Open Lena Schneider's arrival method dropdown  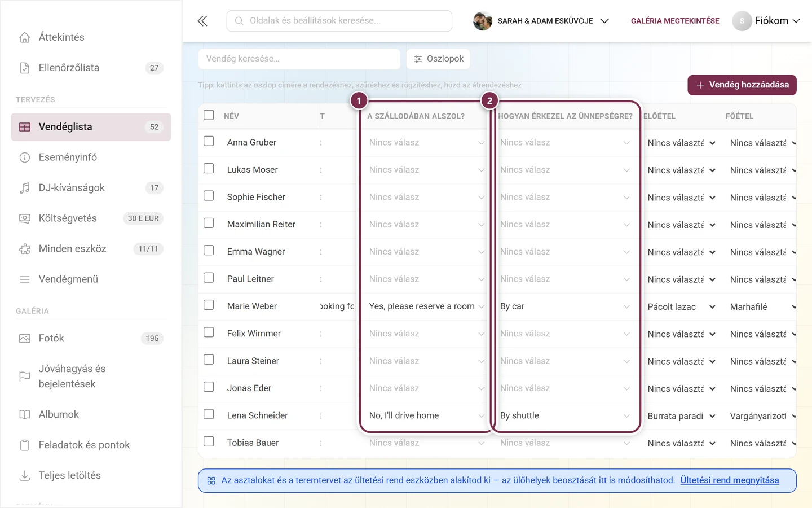565,416
